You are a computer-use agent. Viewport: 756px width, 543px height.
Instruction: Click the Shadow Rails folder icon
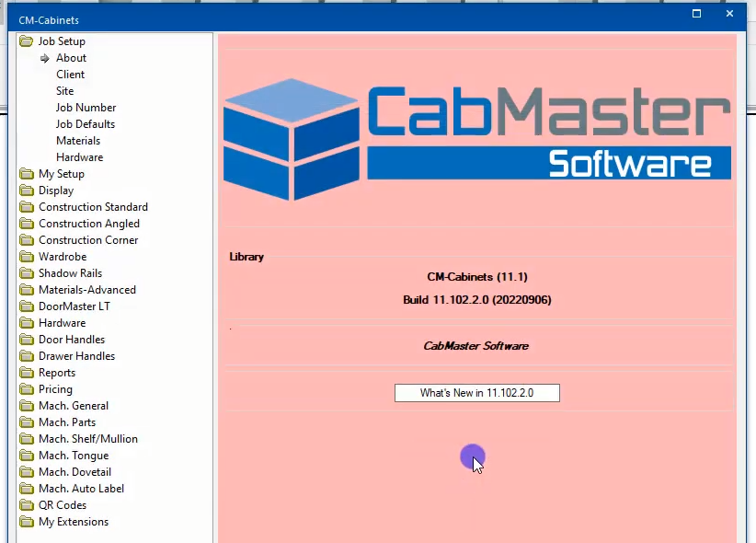[26, 273]
